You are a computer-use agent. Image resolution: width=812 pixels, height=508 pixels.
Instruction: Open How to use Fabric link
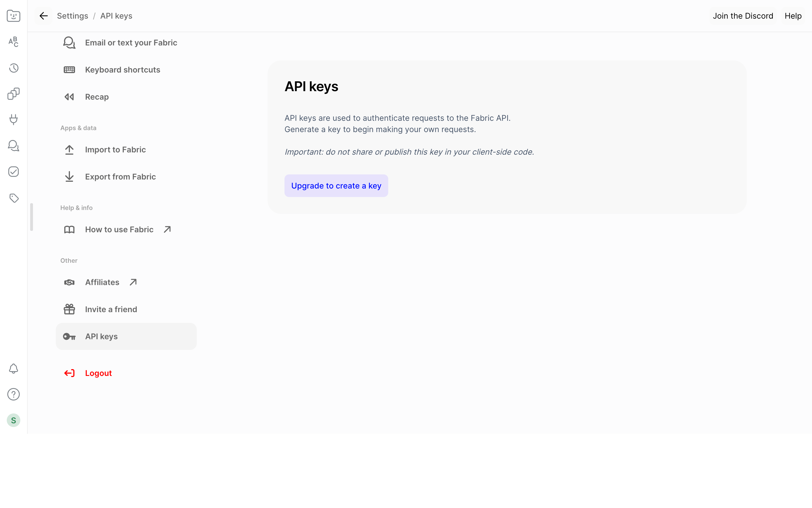coord(126,229)
